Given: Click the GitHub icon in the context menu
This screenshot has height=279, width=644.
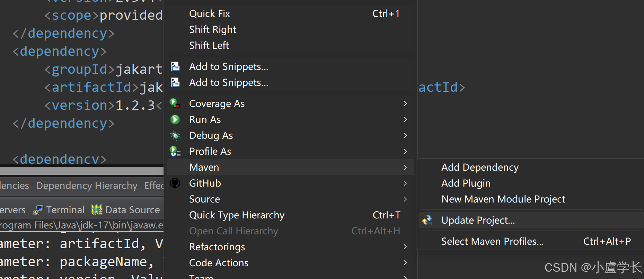Looking at the screenshot, I should (x=175, y=183).
